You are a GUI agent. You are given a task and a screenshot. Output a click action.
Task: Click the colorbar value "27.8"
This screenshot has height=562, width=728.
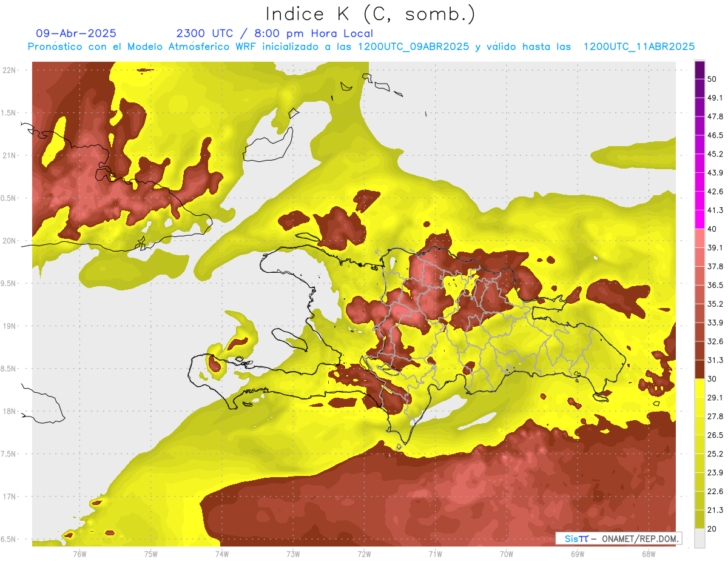click(715, 416)
